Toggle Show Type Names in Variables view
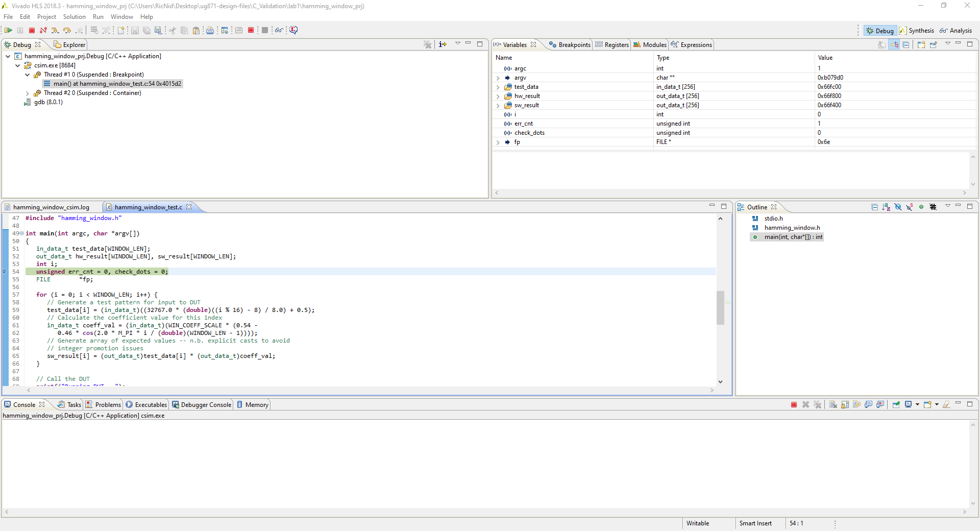The width and height of the screenshot is (980, 531). [x=882, y=45]
